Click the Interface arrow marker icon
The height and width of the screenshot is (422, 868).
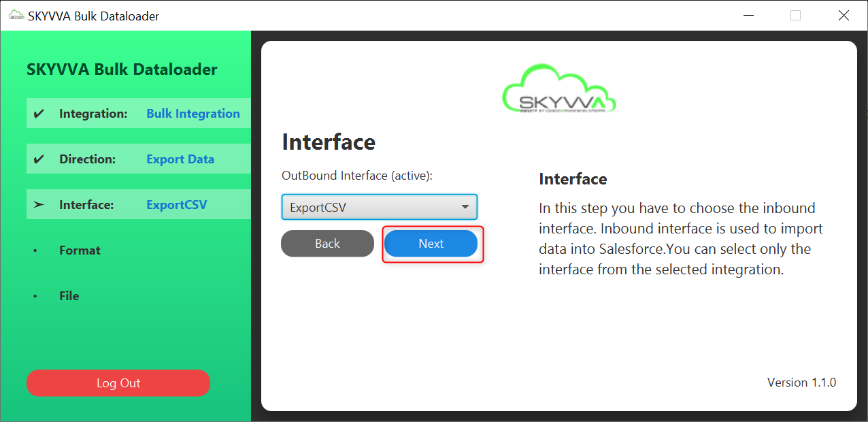tap(39, 205)
